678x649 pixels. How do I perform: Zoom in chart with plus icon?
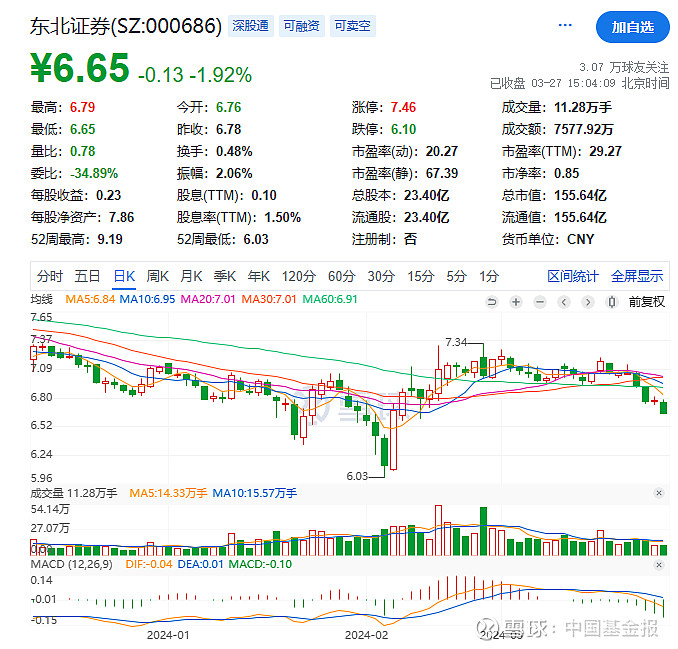[516, 301]
